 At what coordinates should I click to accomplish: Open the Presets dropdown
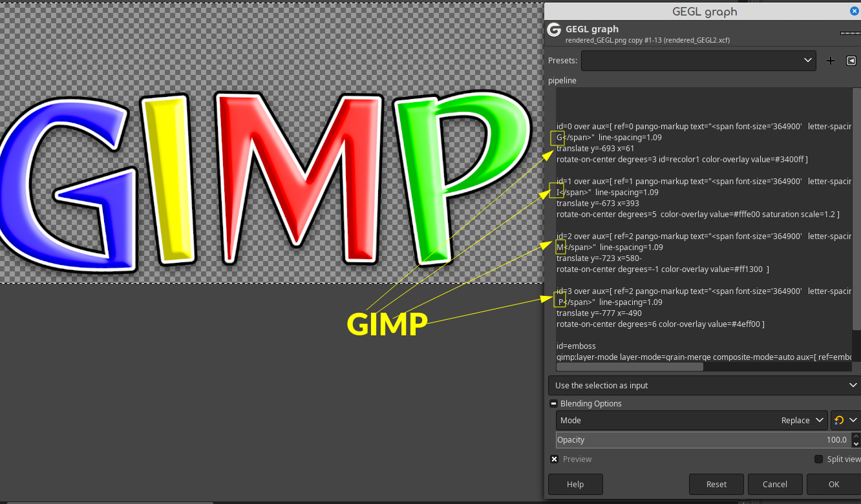point(699,61)
